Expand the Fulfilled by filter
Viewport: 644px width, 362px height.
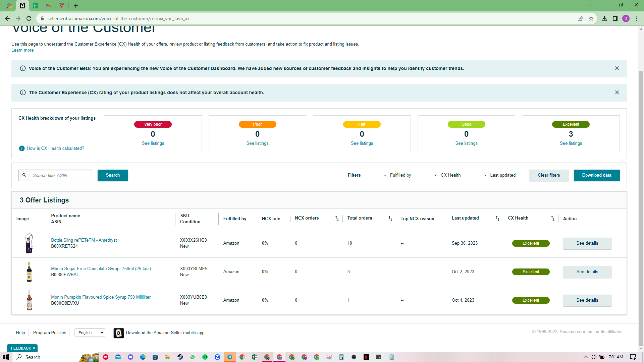(397, 175)
